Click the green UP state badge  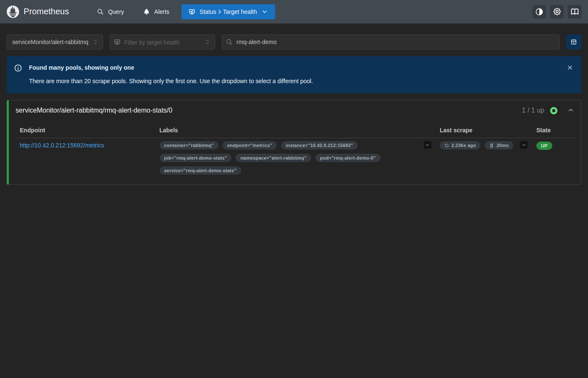tap(544, 146)
